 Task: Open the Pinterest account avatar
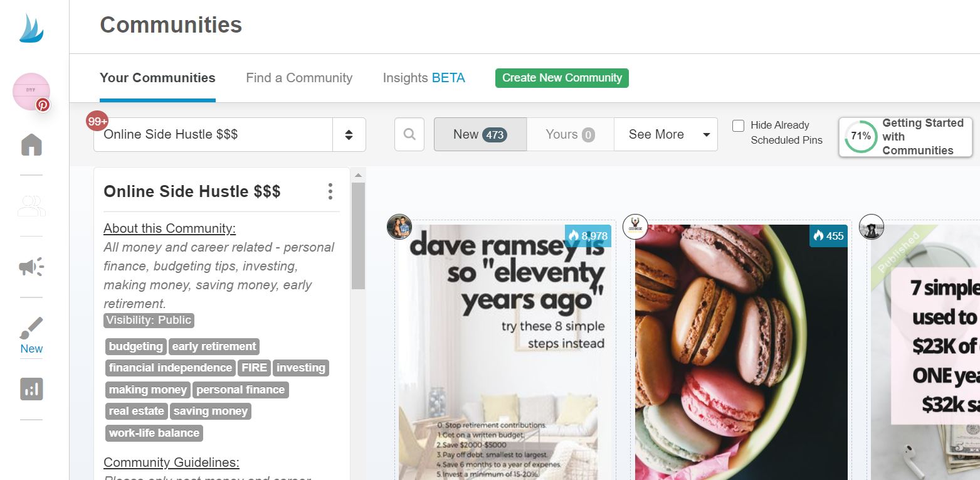click(31, 92)
